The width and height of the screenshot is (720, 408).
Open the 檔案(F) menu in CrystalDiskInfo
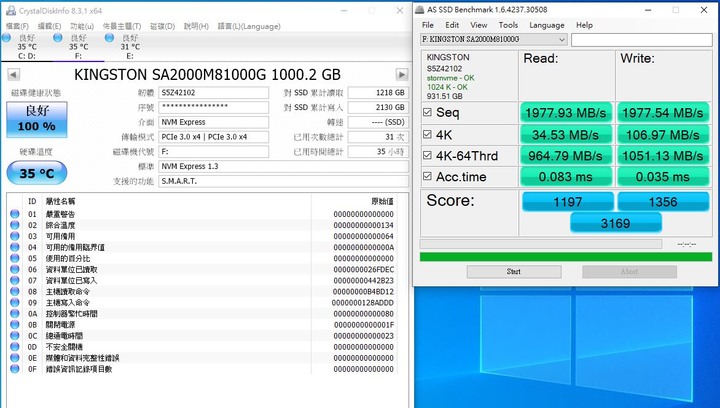tap(17, 26)
